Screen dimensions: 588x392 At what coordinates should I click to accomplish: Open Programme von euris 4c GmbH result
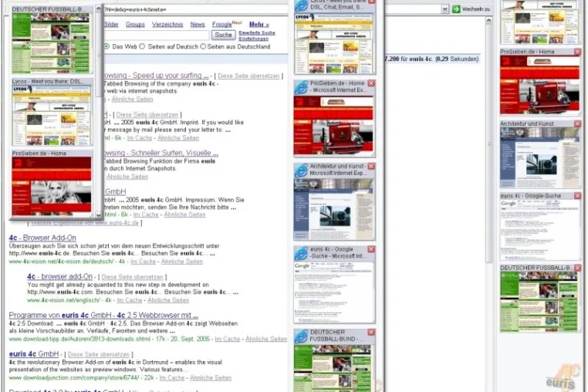103,315
